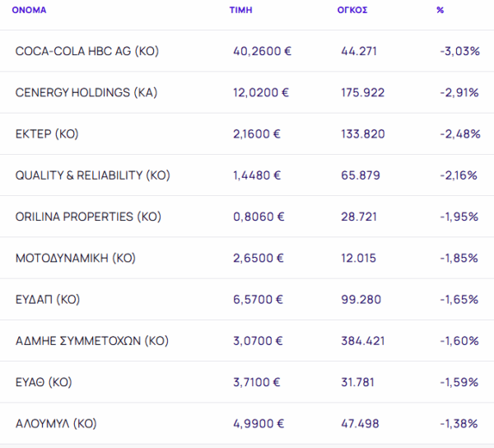Click the -1,65% change value
The width and height of the screenshot is (494, 448).
coord(459,299)
